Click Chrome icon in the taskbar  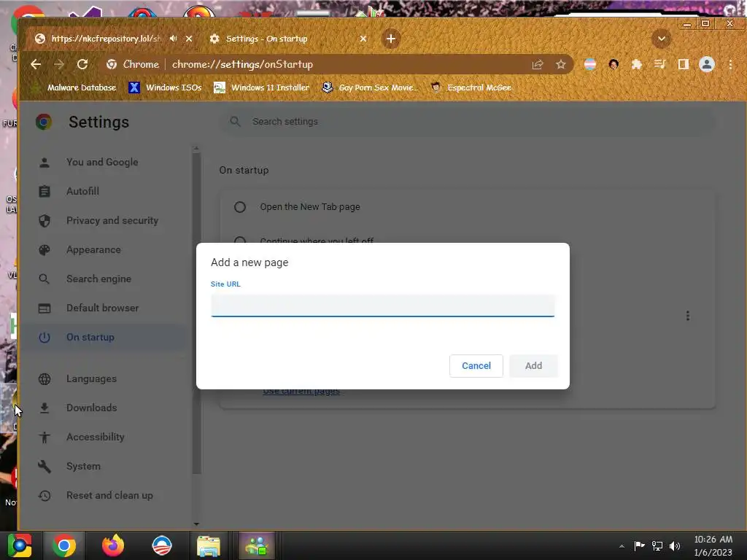coord(64,545)
